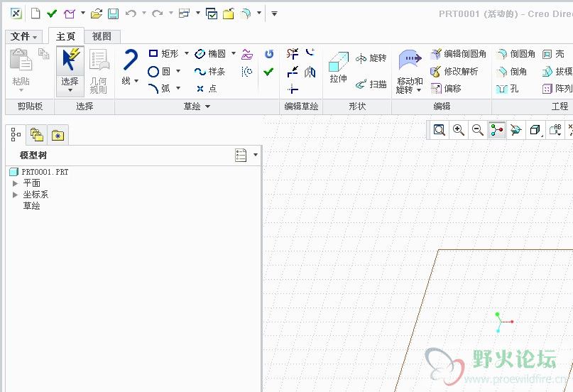Click the mirror icon in 编辑草绘 group

click(310, 72)
